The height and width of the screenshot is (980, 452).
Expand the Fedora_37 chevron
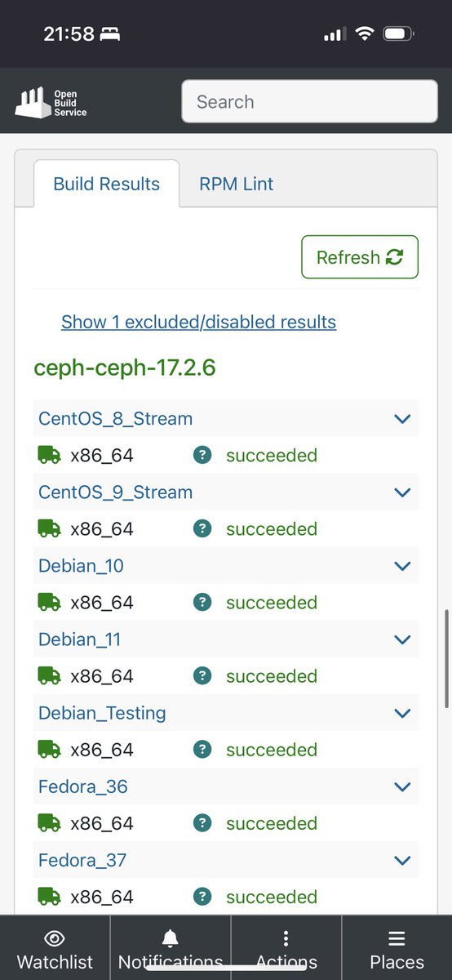[x=402, y=860]
